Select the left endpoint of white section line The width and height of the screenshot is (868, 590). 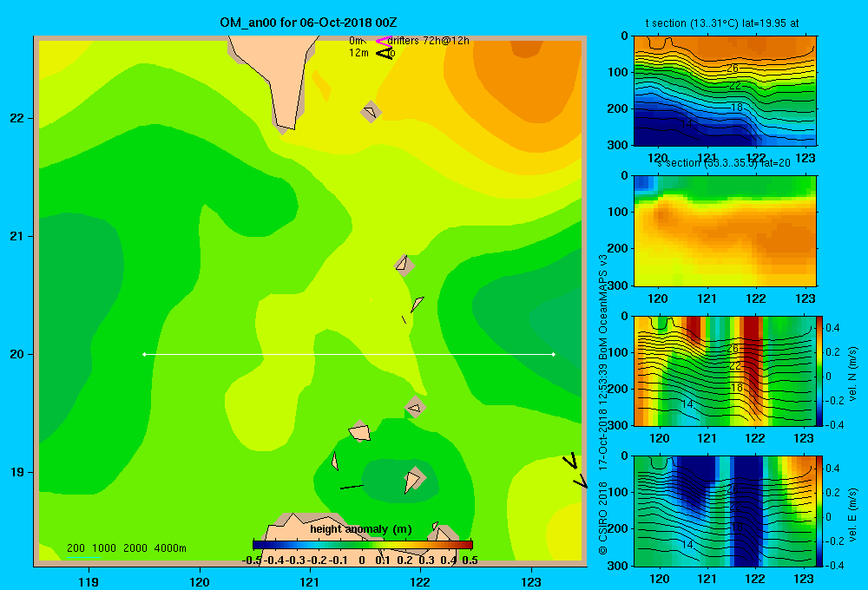click(144, 354)
